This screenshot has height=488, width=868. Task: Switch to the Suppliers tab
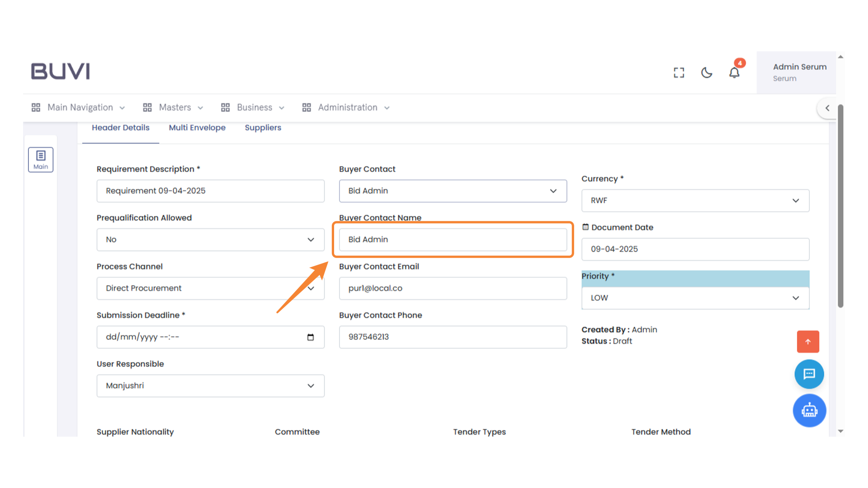click(263, 128)
